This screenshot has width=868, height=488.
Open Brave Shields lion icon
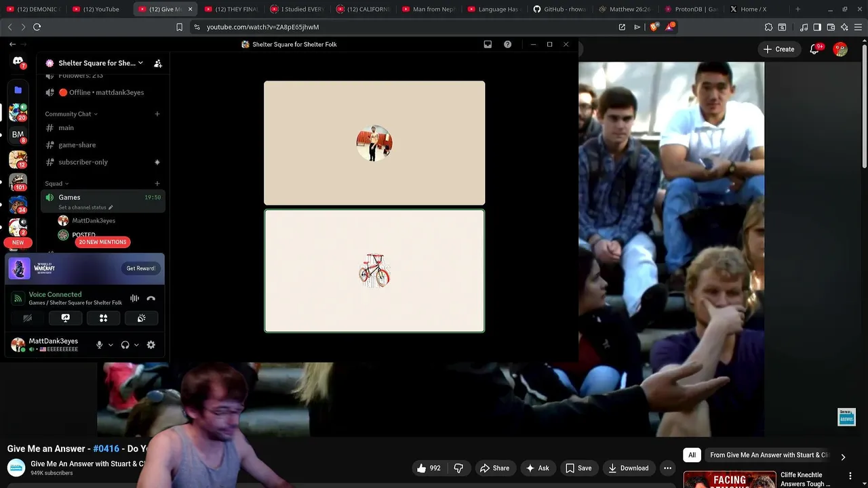point(654,27)
